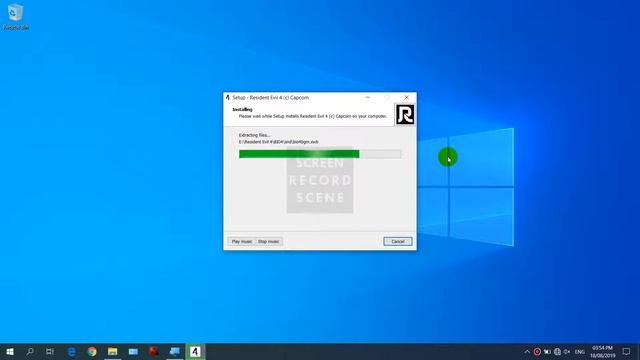Show hidden system tray icons
This screenshot has height=360, width=640.
pos(527,352)
